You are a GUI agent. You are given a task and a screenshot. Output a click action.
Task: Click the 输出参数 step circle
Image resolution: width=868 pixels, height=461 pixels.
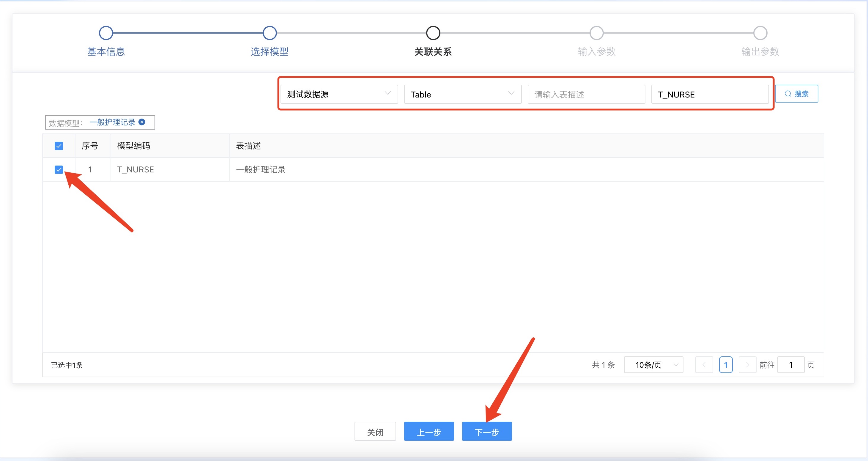pos(760,33)
